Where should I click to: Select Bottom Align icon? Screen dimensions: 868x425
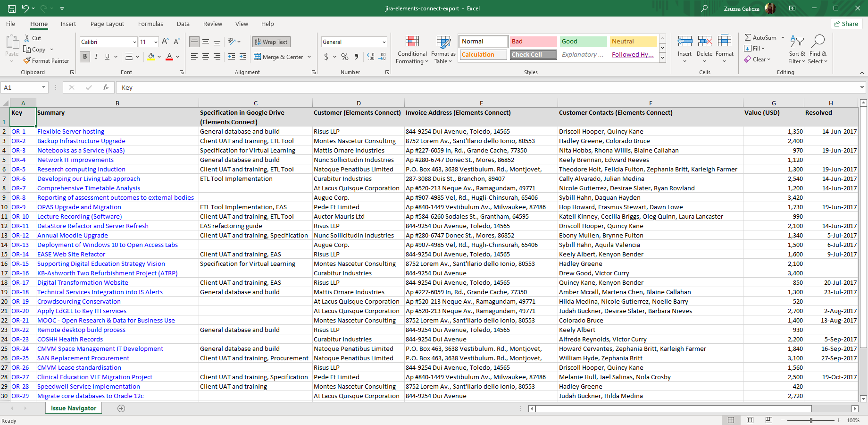(217, 42)
